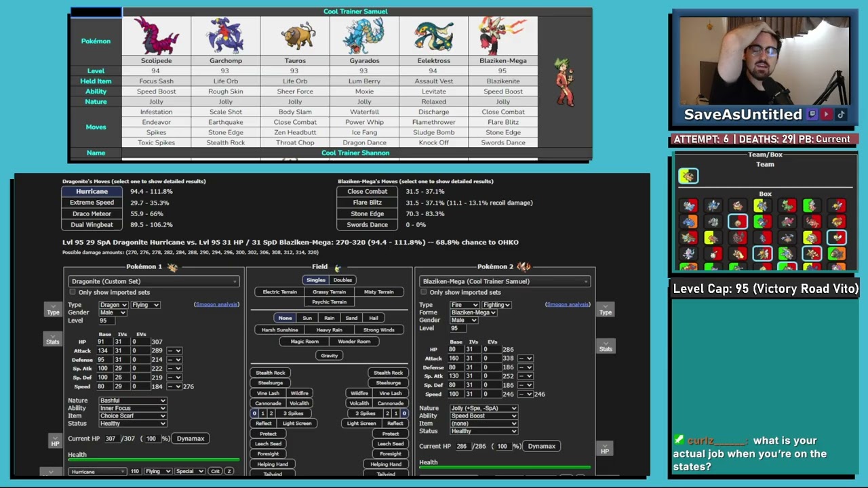Toggle Stealth Rock on Pokémon 1's side
The image size is (868, 488).
(x=270, y=373)
